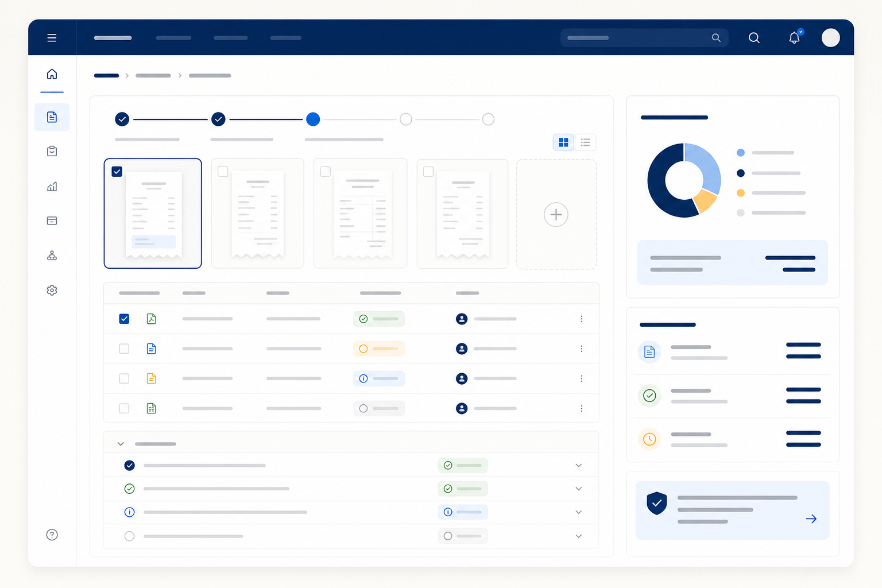Screen dimensions: 882x588
Task: Check the third table row checkbox
Action: click(x=124, y=378)
